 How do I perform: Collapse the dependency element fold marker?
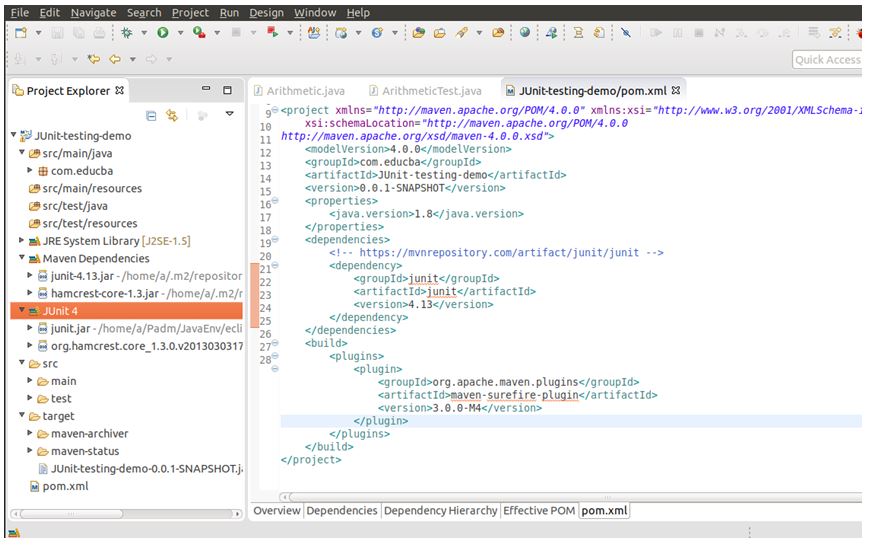tap(275, 266)
